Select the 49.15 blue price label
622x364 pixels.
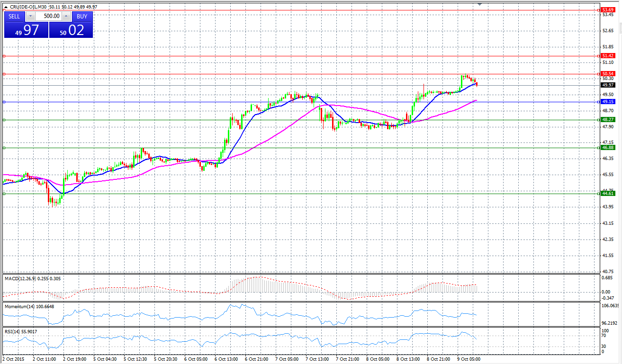[x=607, y=102]
